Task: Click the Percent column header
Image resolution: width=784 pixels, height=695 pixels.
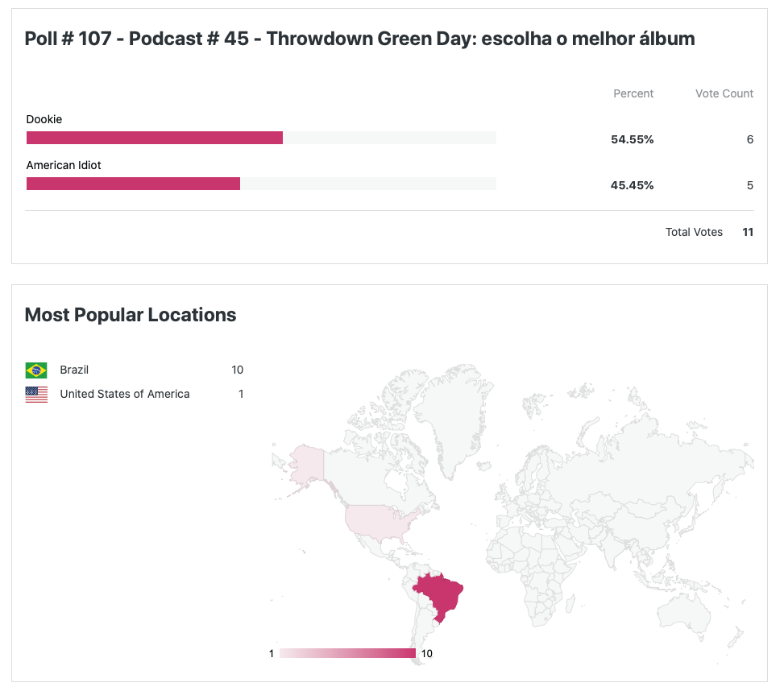Action: (633, 93)
